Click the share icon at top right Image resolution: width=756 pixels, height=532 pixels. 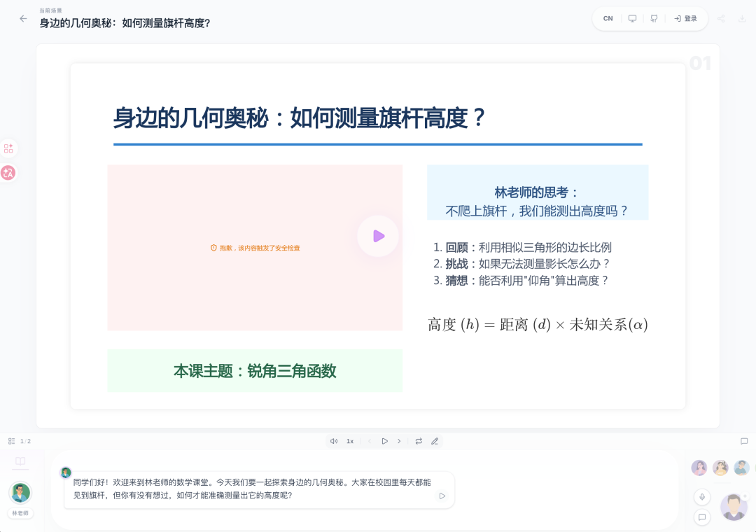722,18
